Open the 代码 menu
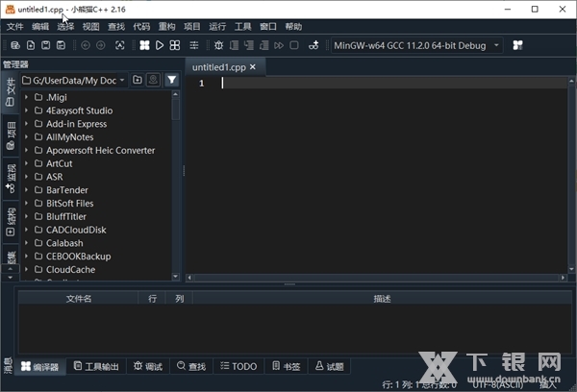577x392 pixels. tap(141, 27)
